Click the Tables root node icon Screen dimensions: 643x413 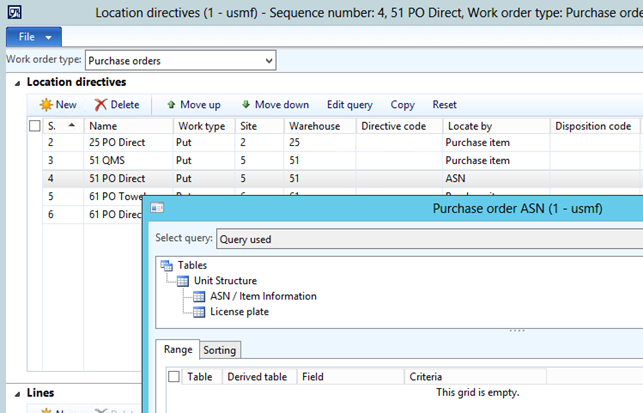(x=166, y=265)
